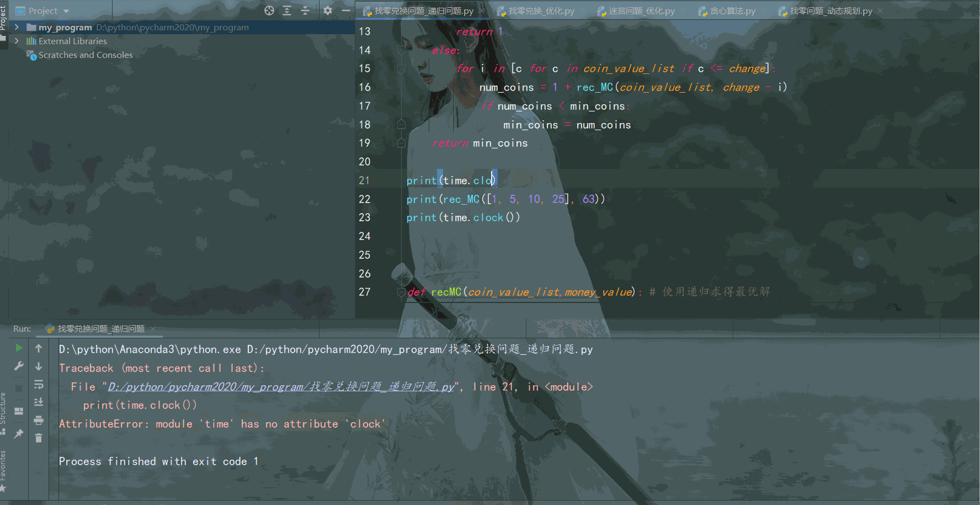The width and height of the screenshot is (980, 505).
Task: Click the Python icon on Run tab
Action: [50, 329]
